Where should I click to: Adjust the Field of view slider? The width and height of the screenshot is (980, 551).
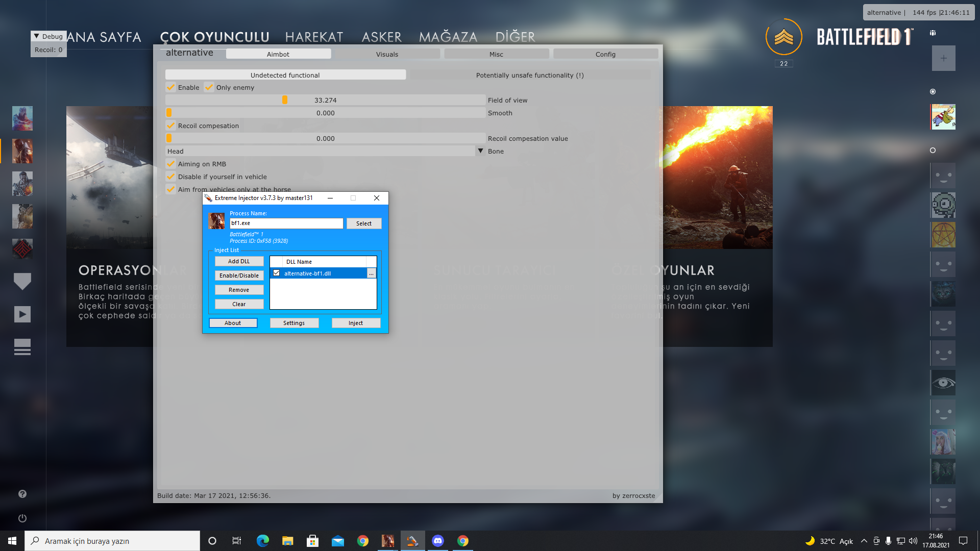326,100
